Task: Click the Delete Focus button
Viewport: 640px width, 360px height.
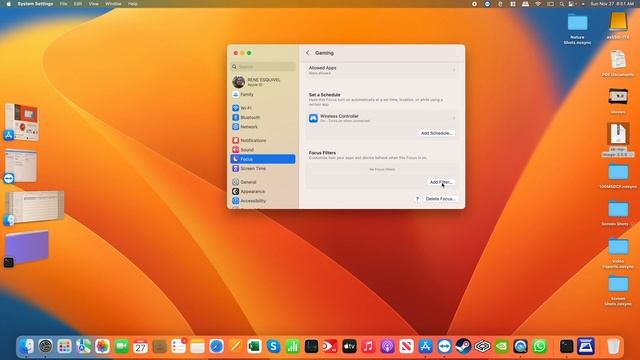Action: pyautogui.click(x=440, y=199)
